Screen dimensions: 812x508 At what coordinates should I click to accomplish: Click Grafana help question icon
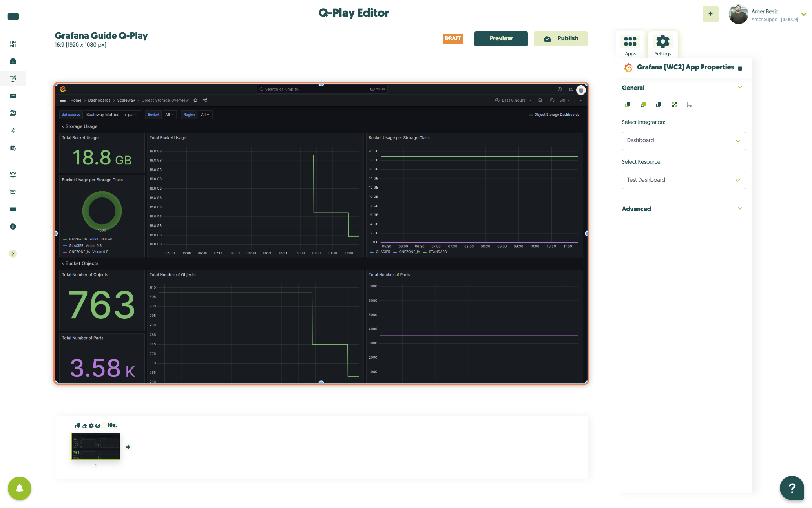pos(560,90)
